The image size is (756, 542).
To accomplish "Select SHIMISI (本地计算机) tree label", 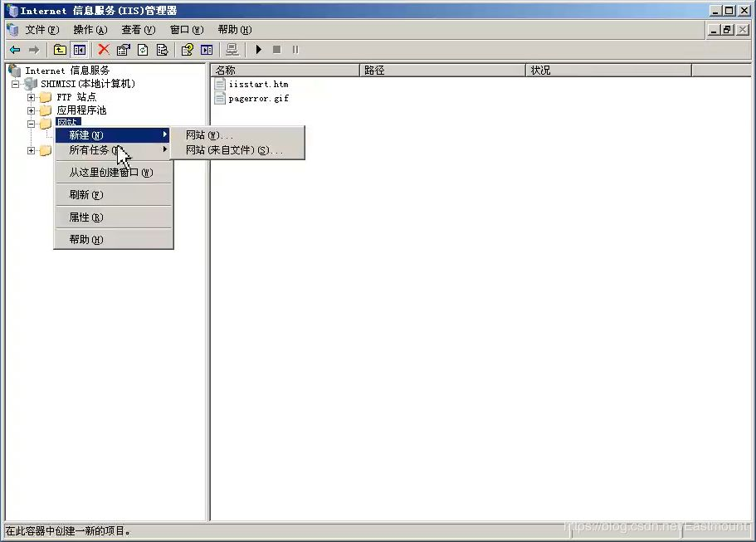I will pyautogui.click(x=88, y=84).
